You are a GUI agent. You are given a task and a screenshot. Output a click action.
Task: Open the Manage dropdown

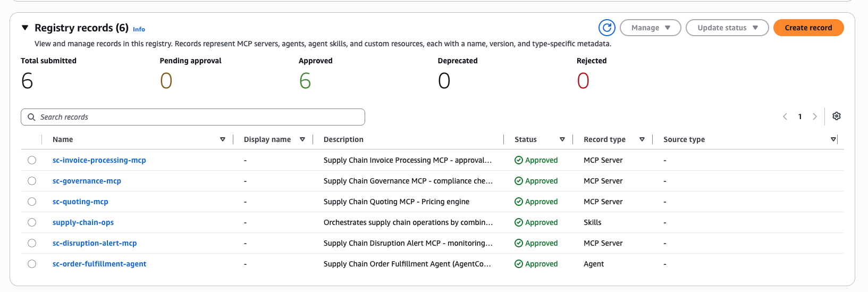click(x=651, y=28)
